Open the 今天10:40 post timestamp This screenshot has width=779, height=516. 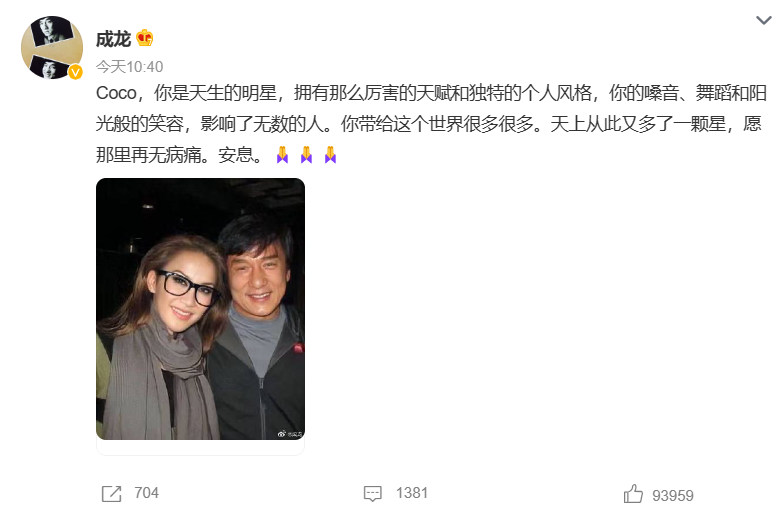pos(129,67)
